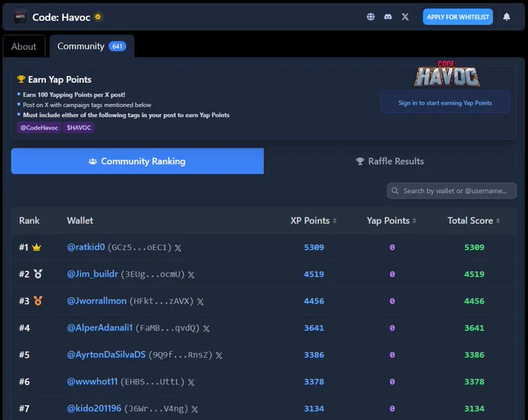Click the Code: Havoc project avatar
Image resolution: width=528 pixels, height=420 pixels.
(20, 16)
